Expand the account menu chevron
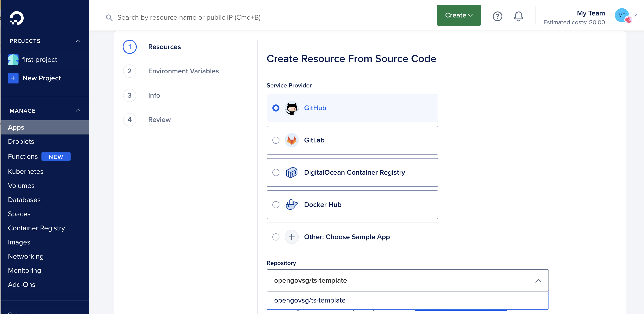644x314 pixels. tap(635, 15)
